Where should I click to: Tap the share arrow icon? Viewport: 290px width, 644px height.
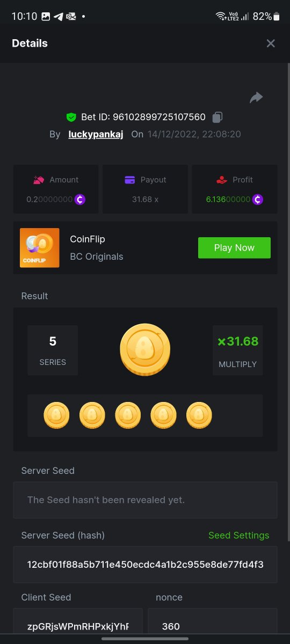(256, 97)
